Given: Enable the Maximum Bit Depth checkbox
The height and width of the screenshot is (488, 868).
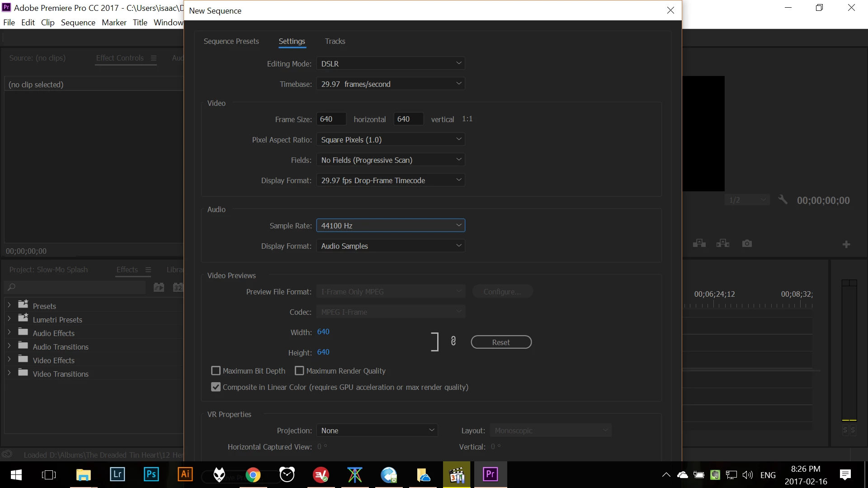Looking at the screenshot, I should [216, 371].
